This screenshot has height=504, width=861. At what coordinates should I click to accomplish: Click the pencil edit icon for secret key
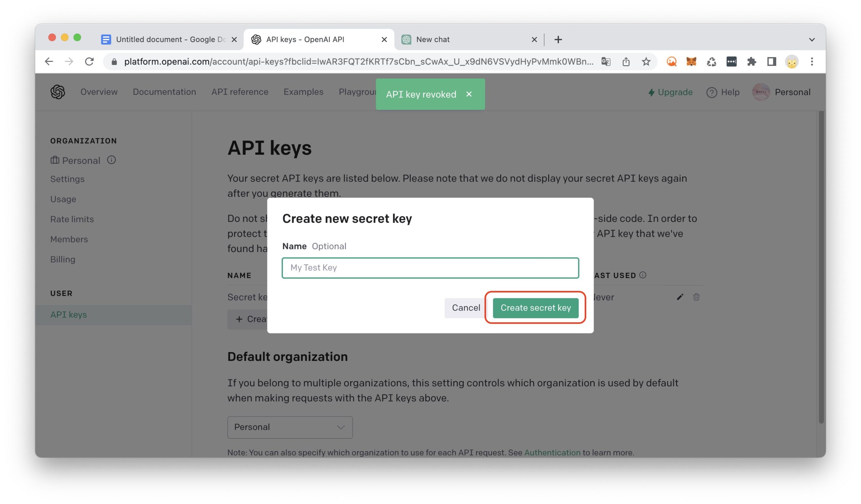tap(680, 297)
